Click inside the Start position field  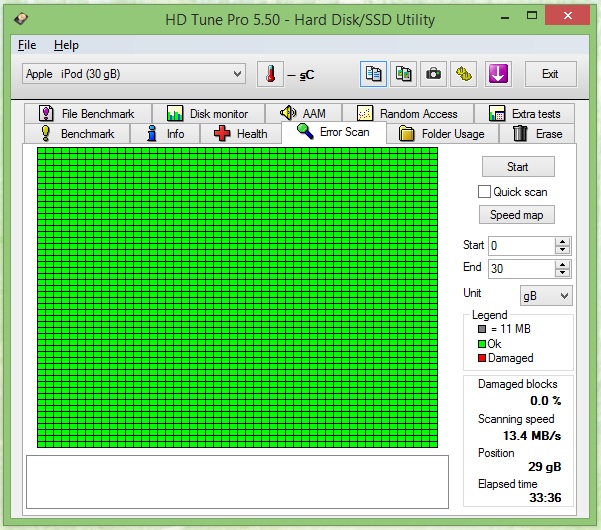click(521, 246)
